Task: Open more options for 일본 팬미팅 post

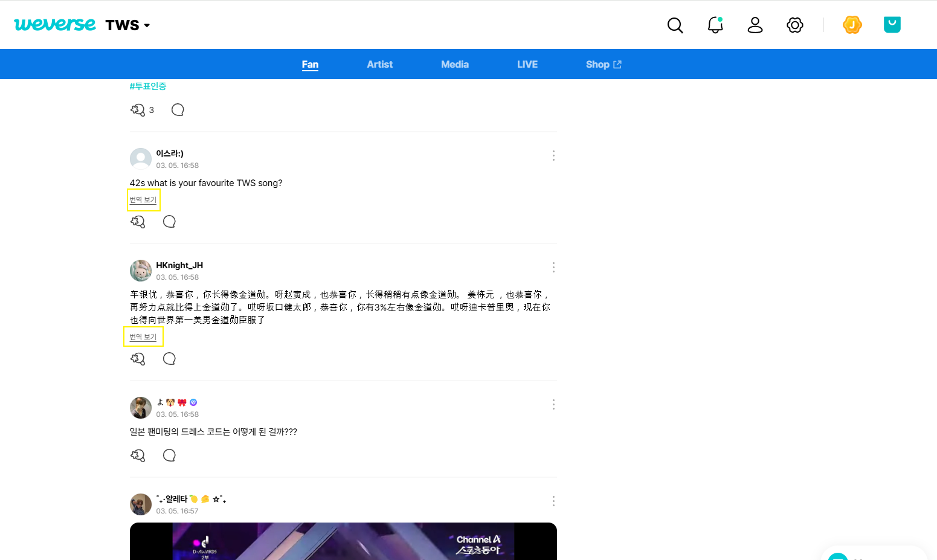Action: click(x=553, y=405)
